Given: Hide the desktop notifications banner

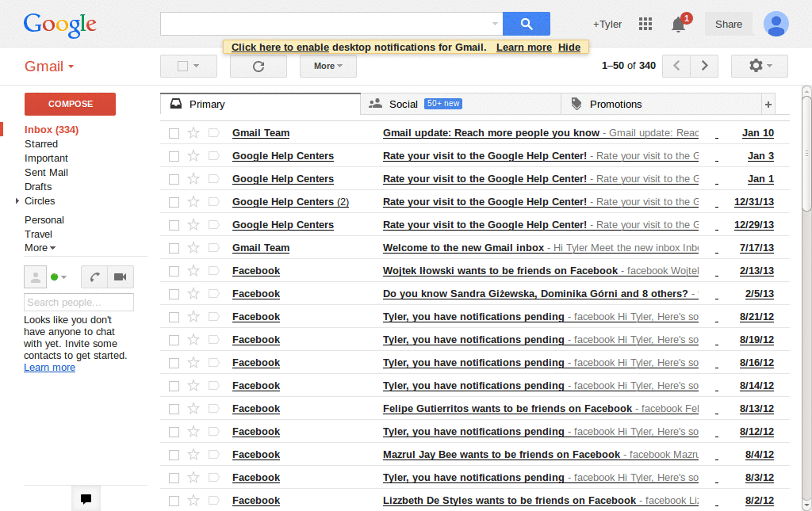Looking at the screenshot, I should click(569, 47).
